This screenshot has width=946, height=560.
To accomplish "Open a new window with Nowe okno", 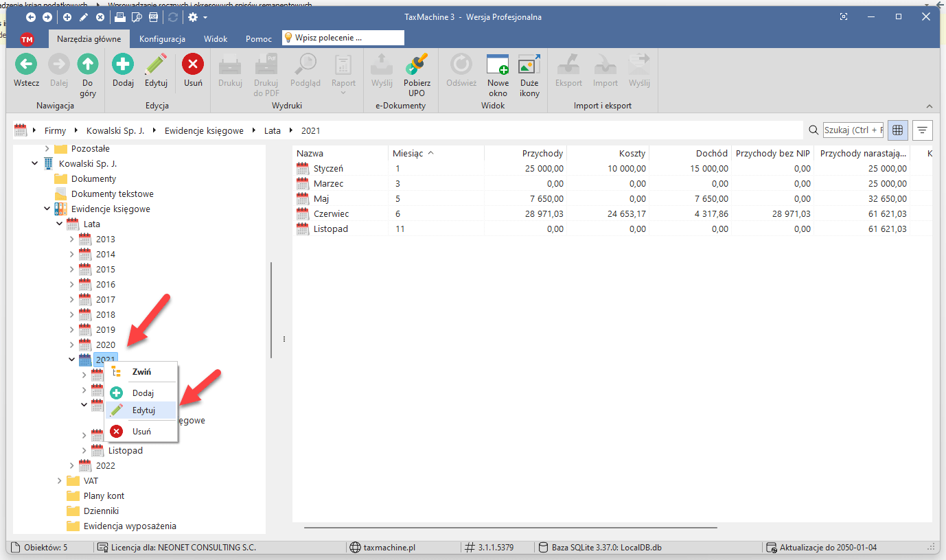I will (498, 65).
